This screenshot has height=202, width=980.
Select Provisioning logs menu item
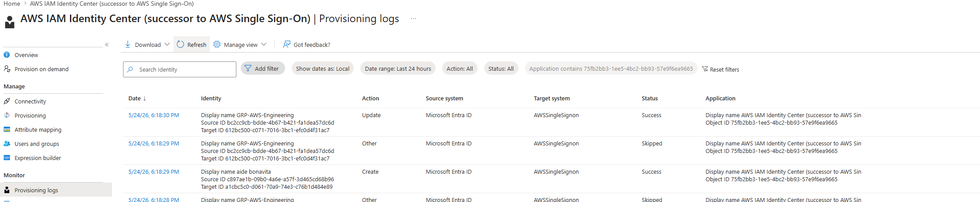pos(56,190)
